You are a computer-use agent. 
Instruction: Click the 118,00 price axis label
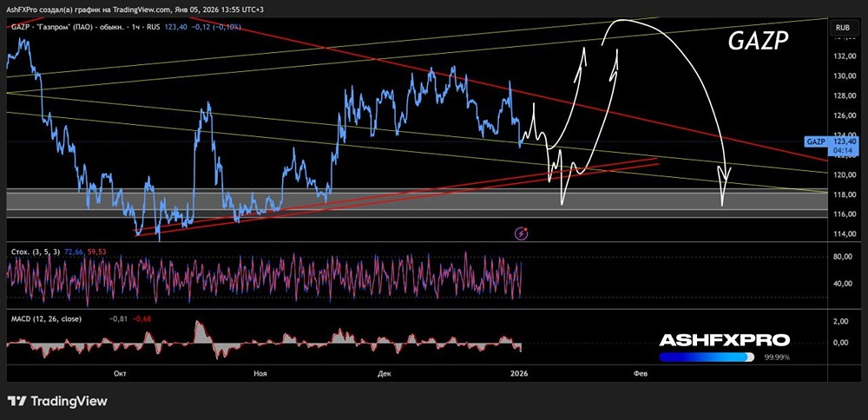tap(845, 194)
